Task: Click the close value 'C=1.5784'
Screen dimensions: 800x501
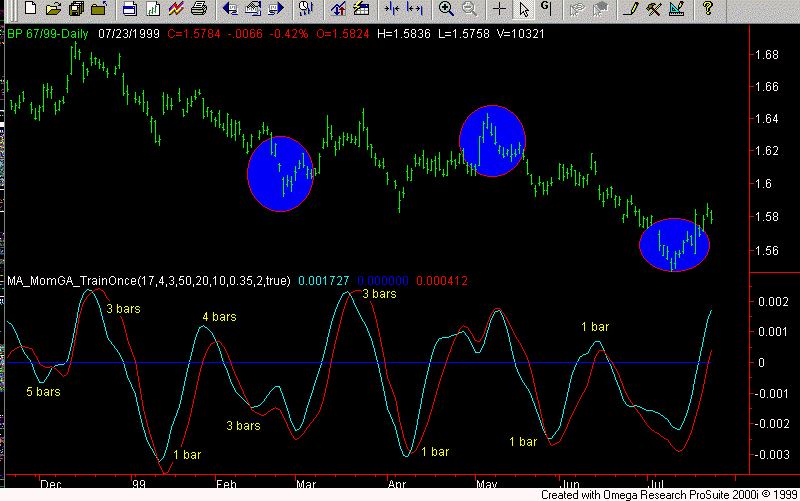Action: 194,34
